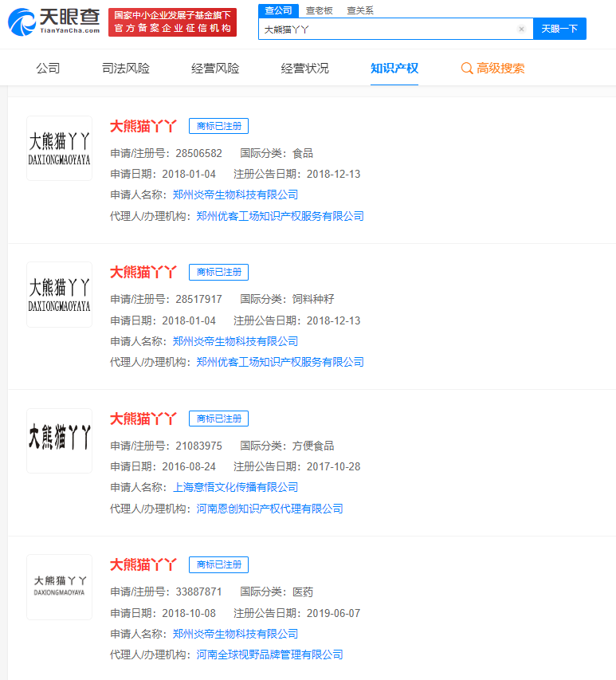The width and height of the screenshot is (616, 680).
Task: Open 大熊猫丫丫 title in the 方便食品 result
Action: pyautogui.click(x=143, y=419)
